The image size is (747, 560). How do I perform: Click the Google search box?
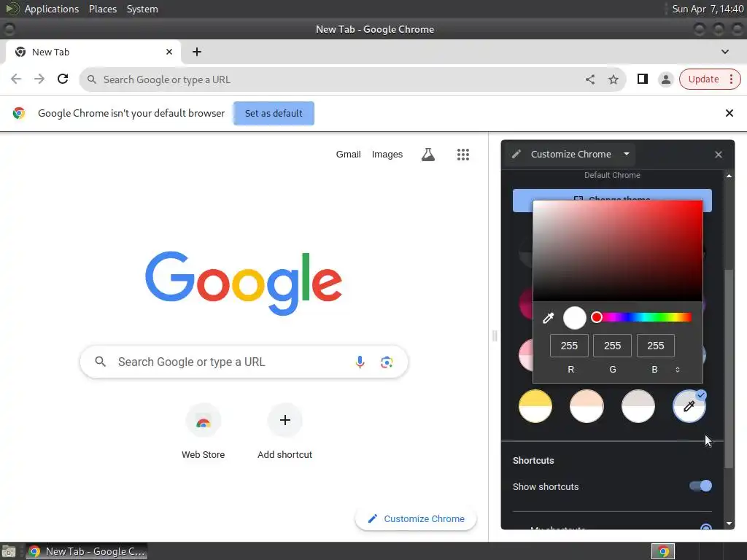tap(244, 362)
